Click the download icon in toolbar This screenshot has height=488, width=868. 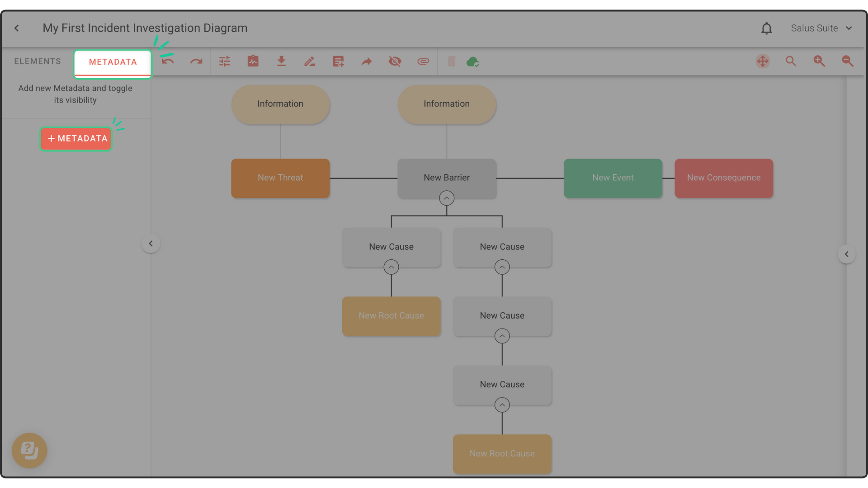[281, 61]
